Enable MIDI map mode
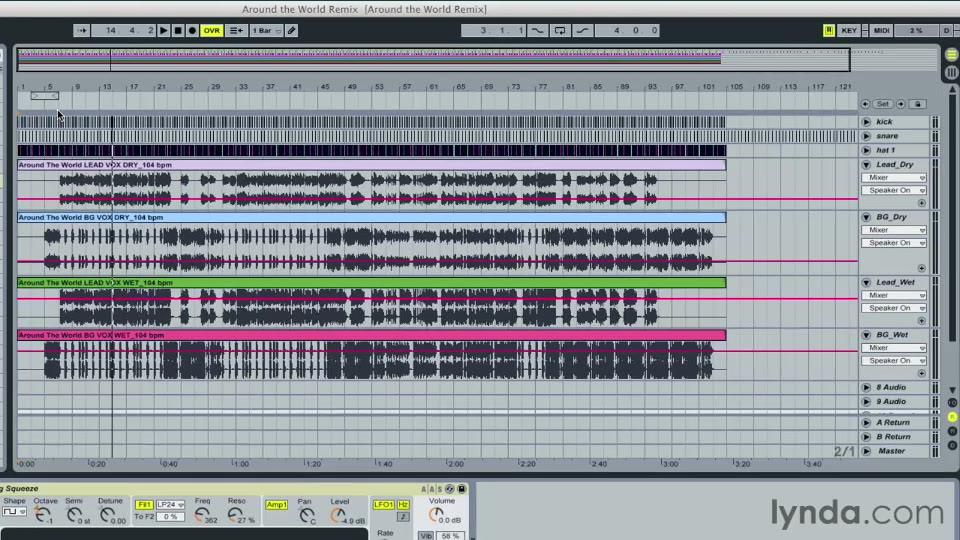960x540 pixels. [881, 30]
